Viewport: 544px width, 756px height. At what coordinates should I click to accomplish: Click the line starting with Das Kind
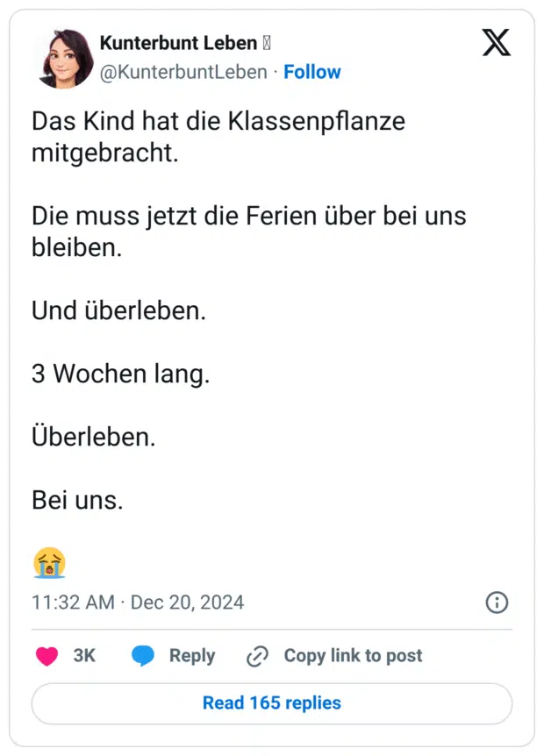(x=218, y=121)
